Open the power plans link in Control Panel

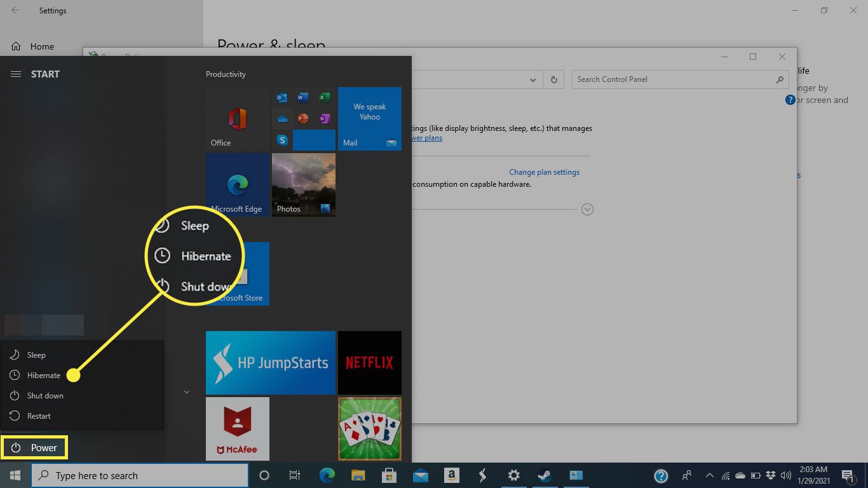(427, 138)
